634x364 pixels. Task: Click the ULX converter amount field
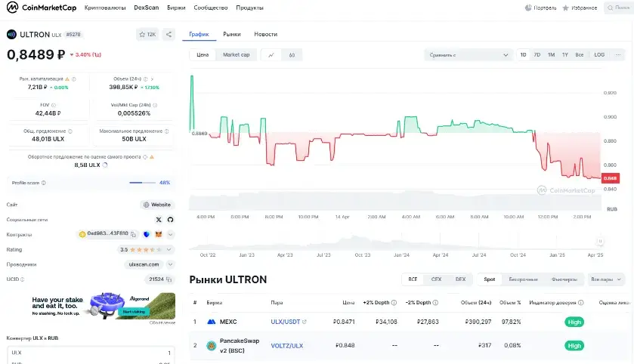[91, 353]
